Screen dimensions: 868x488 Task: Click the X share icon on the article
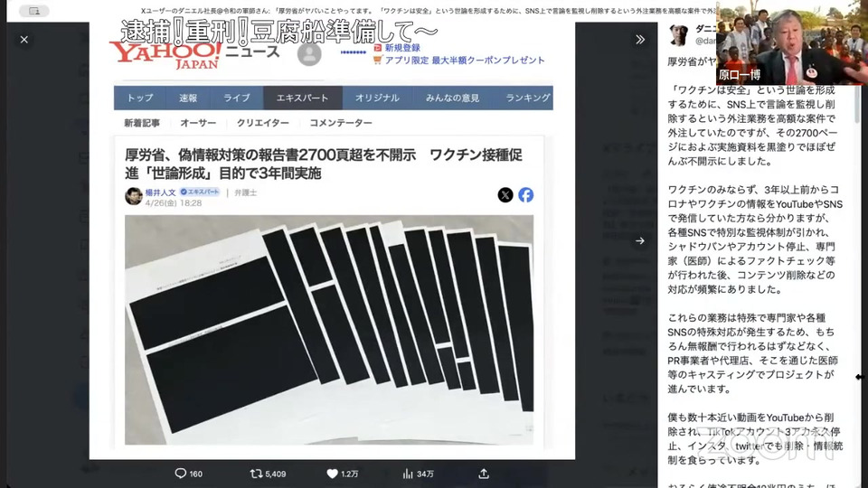click(505, 195)
